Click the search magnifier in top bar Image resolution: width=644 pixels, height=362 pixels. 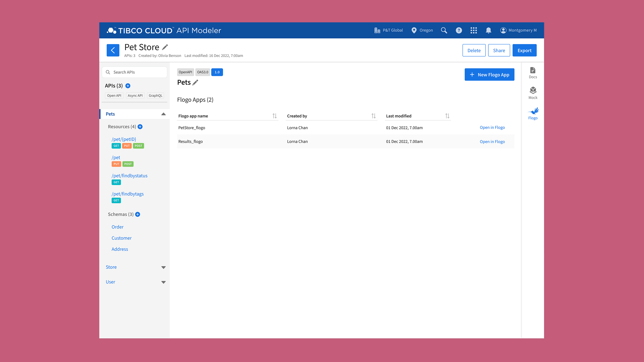tap(444, 30)
